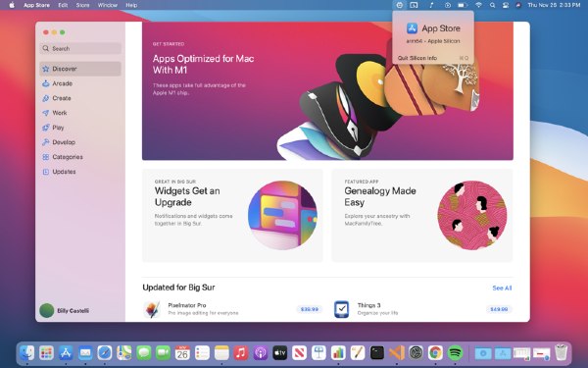Open the Genealogy Made Easy card

pos(422,215)
